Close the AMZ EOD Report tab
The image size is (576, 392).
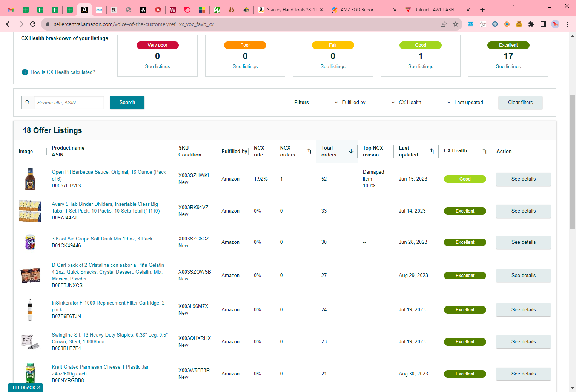[395, 10]
